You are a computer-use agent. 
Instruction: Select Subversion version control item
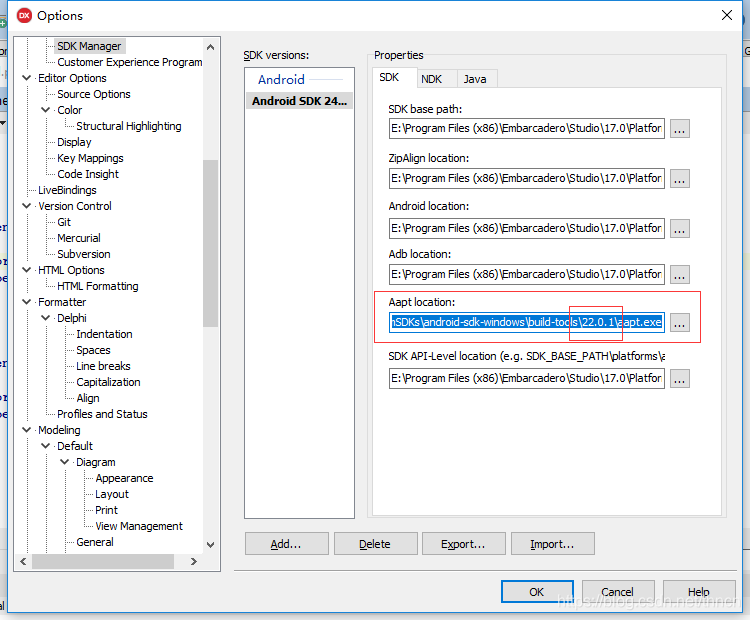[84, 254]
